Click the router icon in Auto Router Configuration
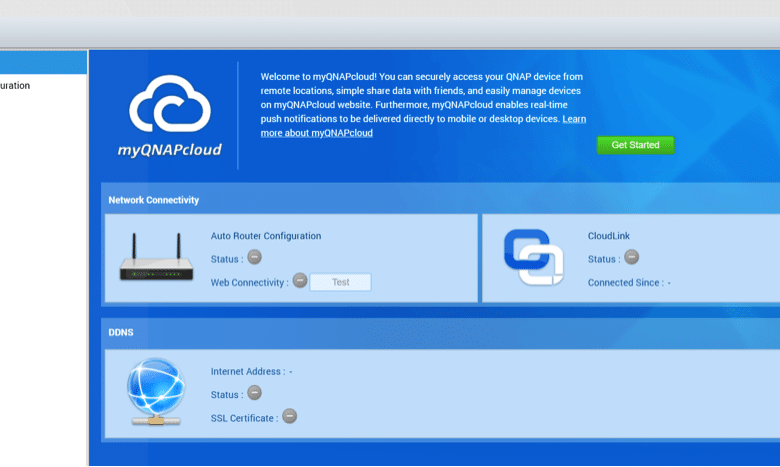The width and height of the screenshot is (780, 467). click(x=156, y=257)
